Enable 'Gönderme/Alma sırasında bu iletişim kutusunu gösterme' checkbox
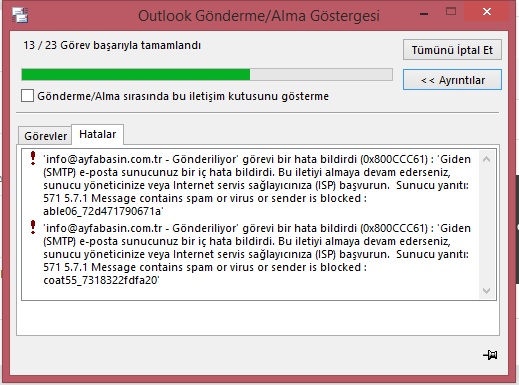Screen dimensions: 519x385 coord(27,96)
